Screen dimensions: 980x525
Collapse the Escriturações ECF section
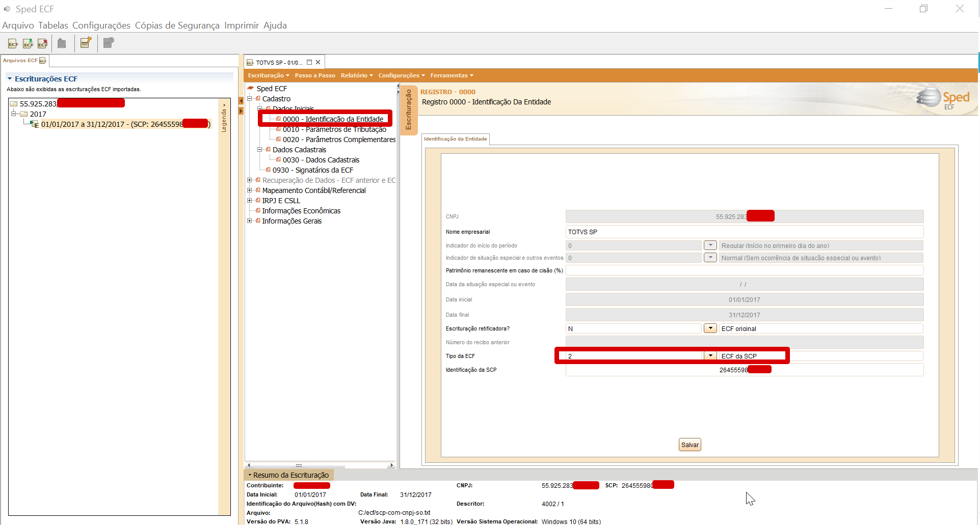coord(10,79)
